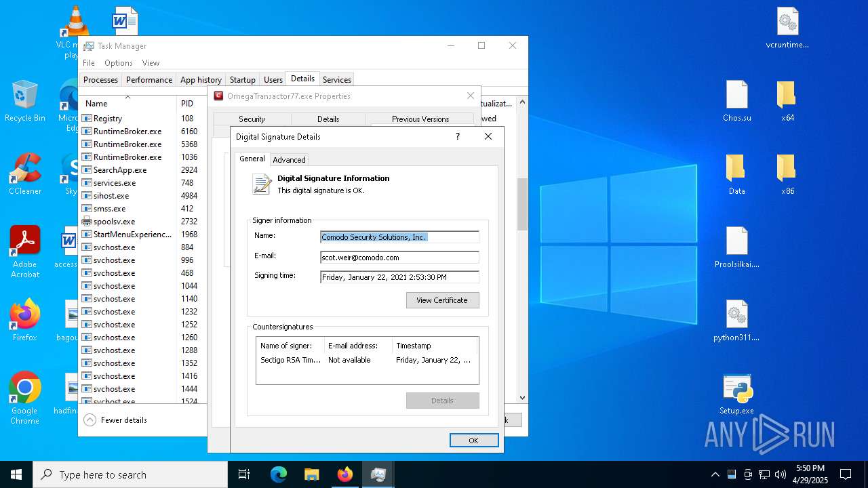Switch to the Performance tab in Task Manager
The height and width of the screenshot is (488, 868).
149,79
